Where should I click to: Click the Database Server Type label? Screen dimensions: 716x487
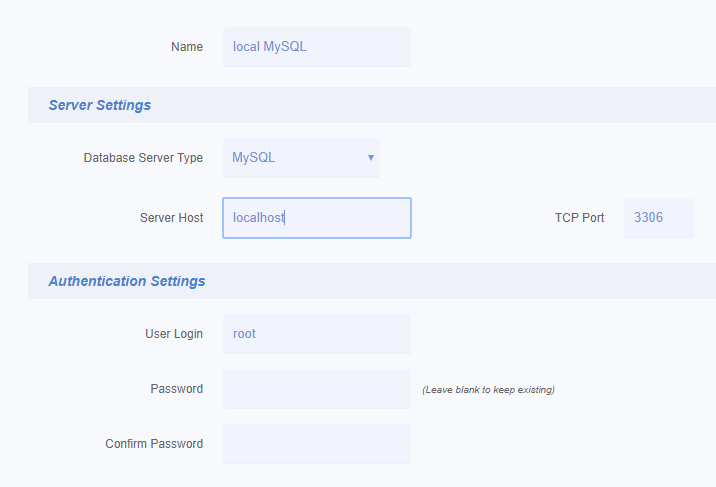143,158
